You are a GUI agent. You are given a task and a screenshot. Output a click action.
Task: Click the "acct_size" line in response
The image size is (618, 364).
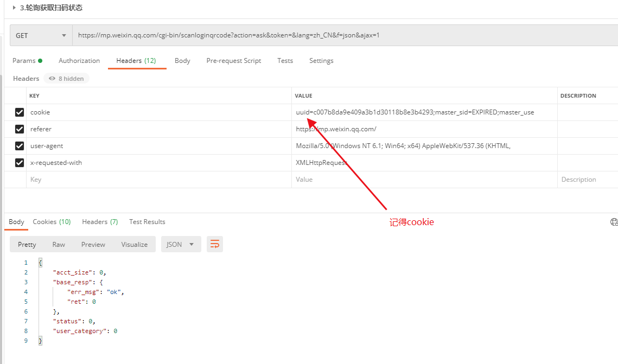tap(80, 272)
